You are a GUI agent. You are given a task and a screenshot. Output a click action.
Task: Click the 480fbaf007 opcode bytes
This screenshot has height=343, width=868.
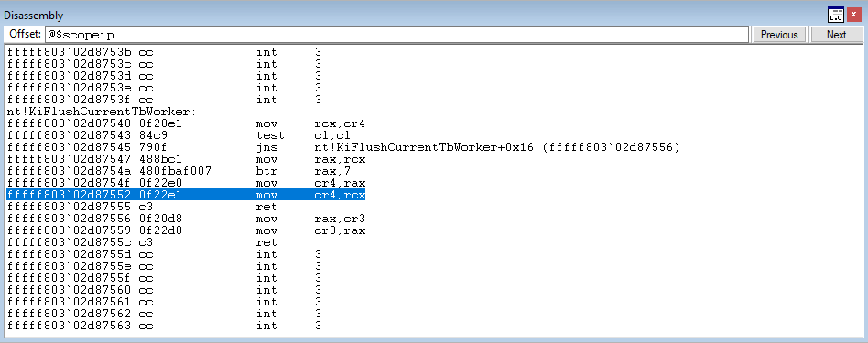point(176,171)
